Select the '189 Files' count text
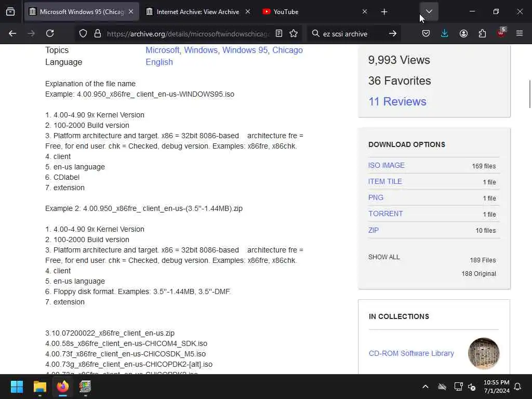Viewport: 532px width, 399px height. click(x=483, y=260)
